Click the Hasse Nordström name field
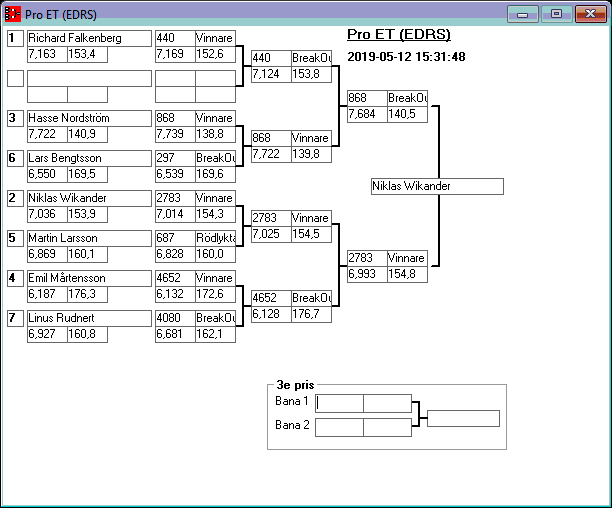The height and width of the screenshot is (508, 612). (x=88, y=118)
